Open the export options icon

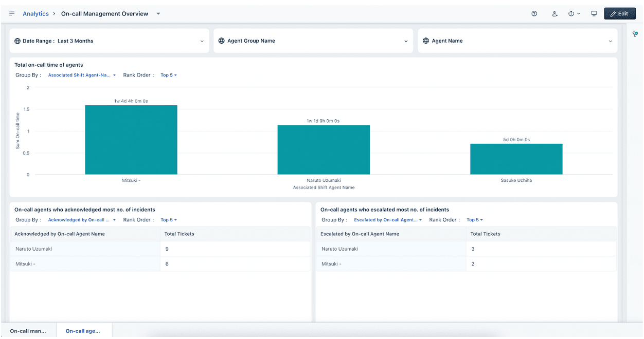point(574,14)
